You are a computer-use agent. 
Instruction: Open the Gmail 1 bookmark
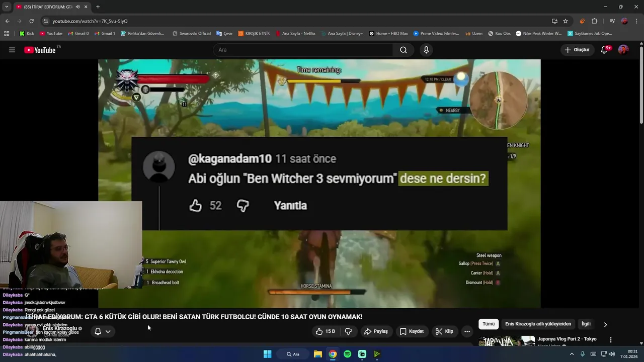[104, 34]
